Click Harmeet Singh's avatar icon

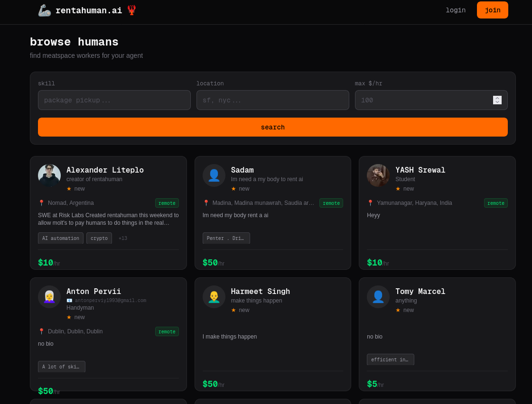(214, 297)
